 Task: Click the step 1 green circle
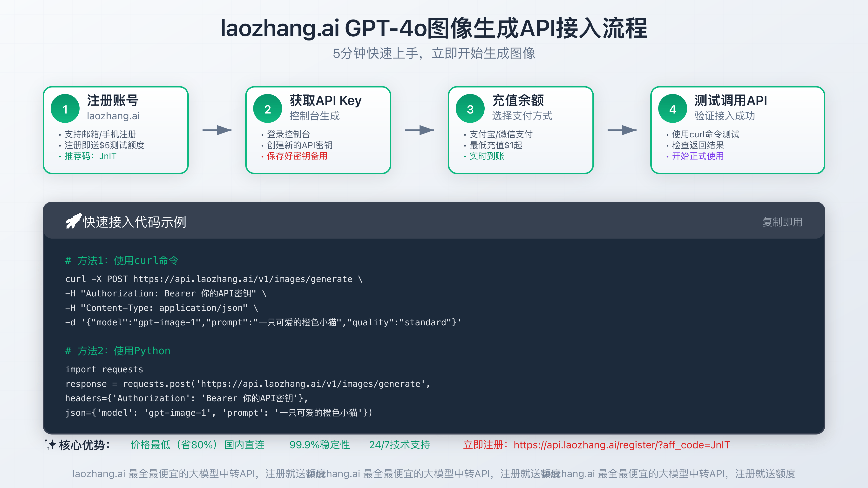[65, 108]
